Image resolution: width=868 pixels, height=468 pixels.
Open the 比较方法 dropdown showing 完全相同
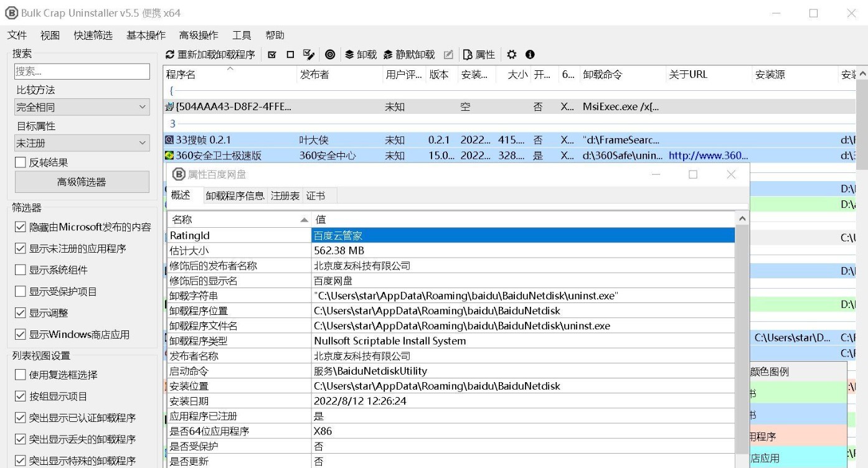(x=82, y=108)
